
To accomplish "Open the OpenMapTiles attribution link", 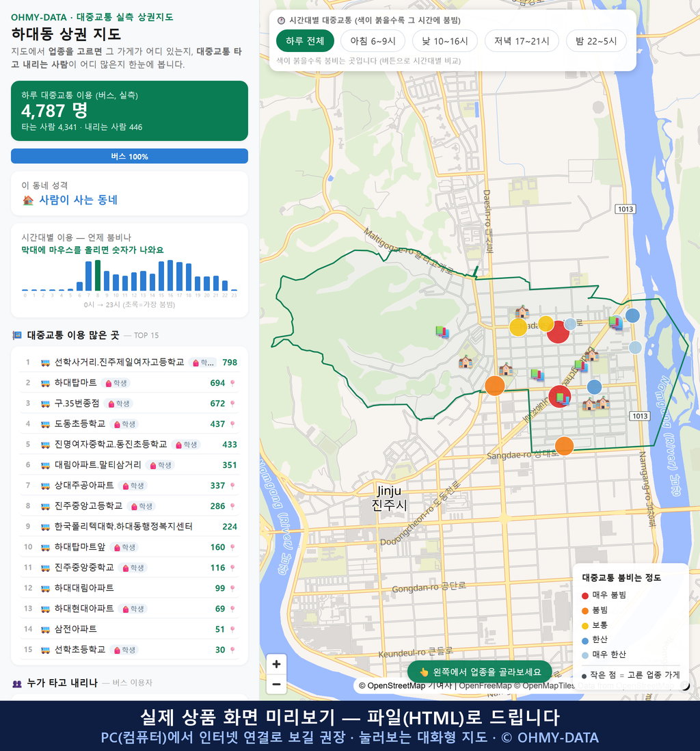I will (x=548, y=685).
